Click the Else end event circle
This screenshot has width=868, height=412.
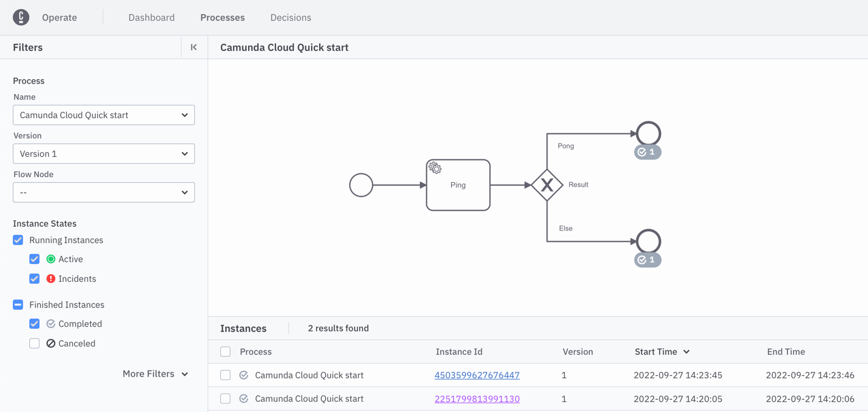[648, 241]
